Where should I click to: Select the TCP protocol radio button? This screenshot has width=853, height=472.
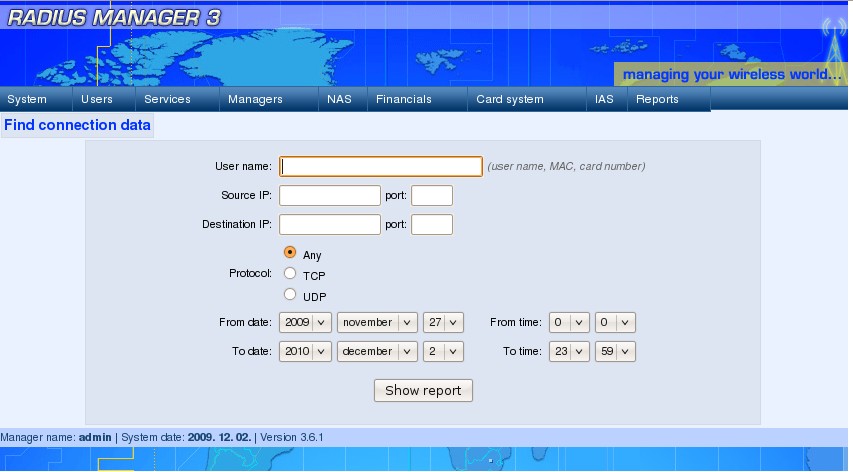[x=290, y=273]
